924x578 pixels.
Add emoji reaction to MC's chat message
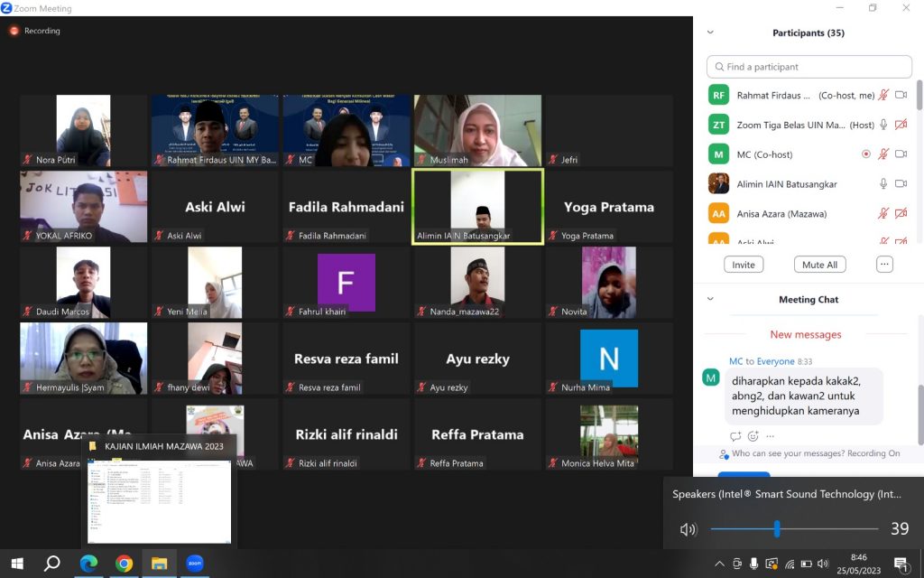point(753,436)
